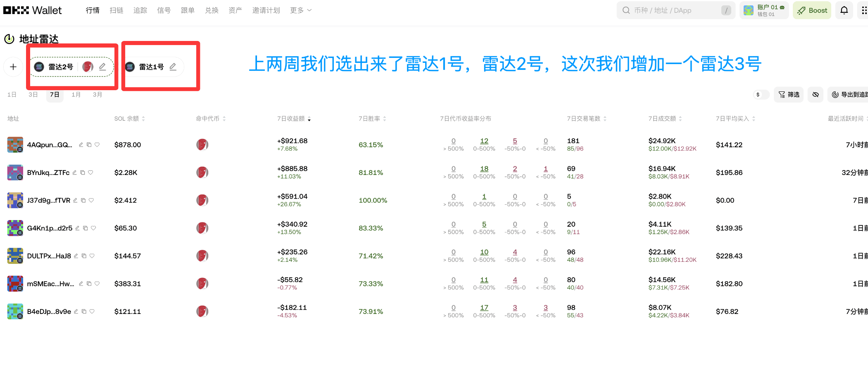This screenshot has height=388, width=868.
Task: Toggle hide-values eye button
Action: [816, 95]
